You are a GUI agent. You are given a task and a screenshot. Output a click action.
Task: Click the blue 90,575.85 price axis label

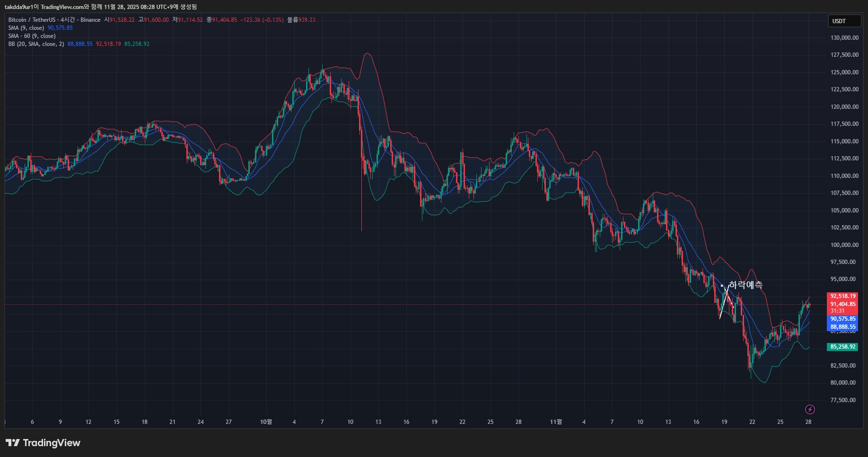click(843, 319)
